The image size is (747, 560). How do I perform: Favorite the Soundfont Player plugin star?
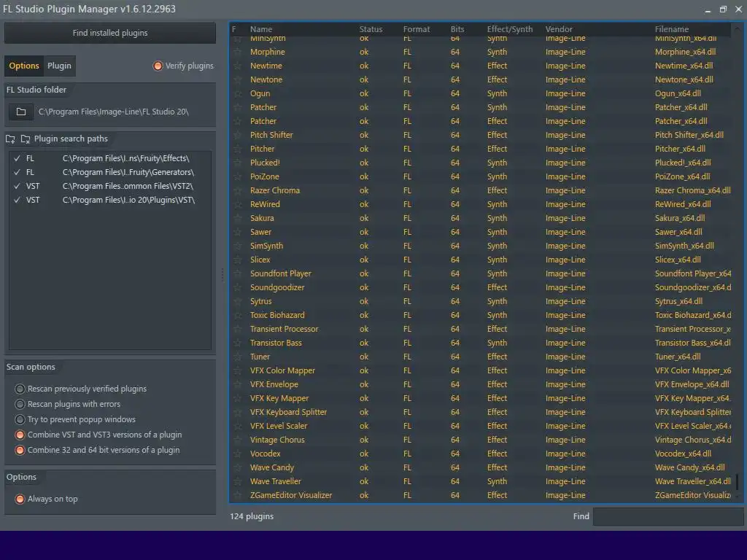pyautogui.click(x=237, y=274)
